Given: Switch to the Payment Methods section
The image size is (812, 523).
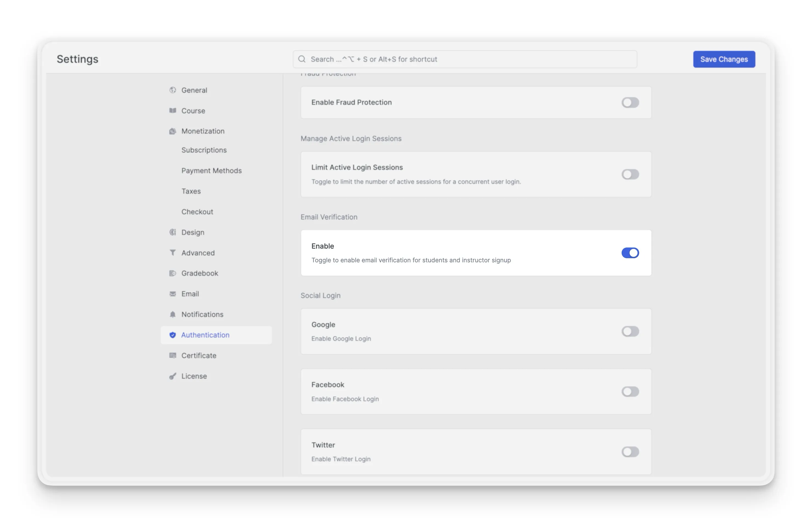Looking at the screenshot, I should pos(212,170).
